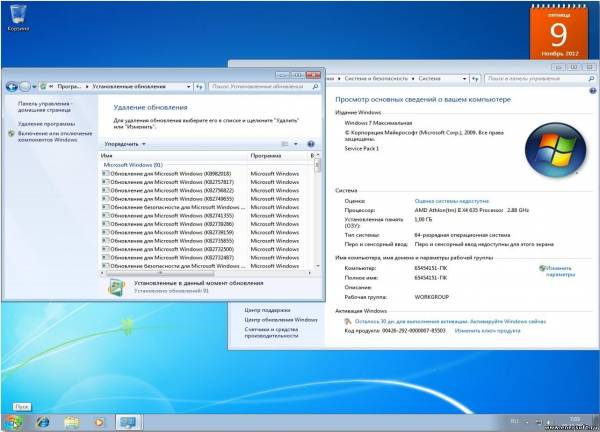Click the vertical scrollbar thumb in updates list
600x432 pixels.
click(x=317, y=166)
